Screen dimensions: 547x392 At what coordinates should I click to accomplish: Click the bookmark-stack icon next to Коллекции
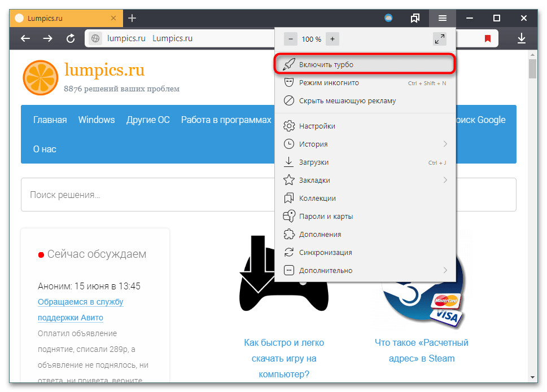click(289, 198)
